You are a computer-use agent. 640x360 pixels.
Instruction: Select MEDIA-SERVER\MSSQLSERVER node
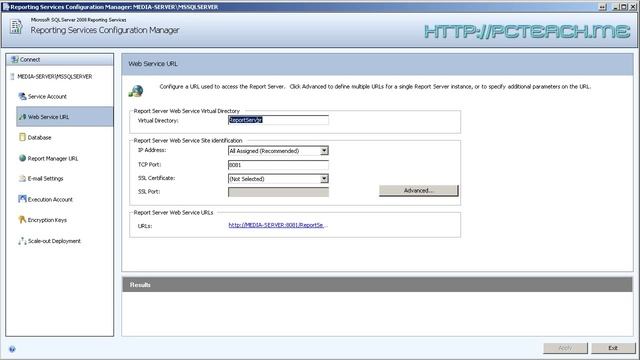pyautogui.click(x=54, y=76)
